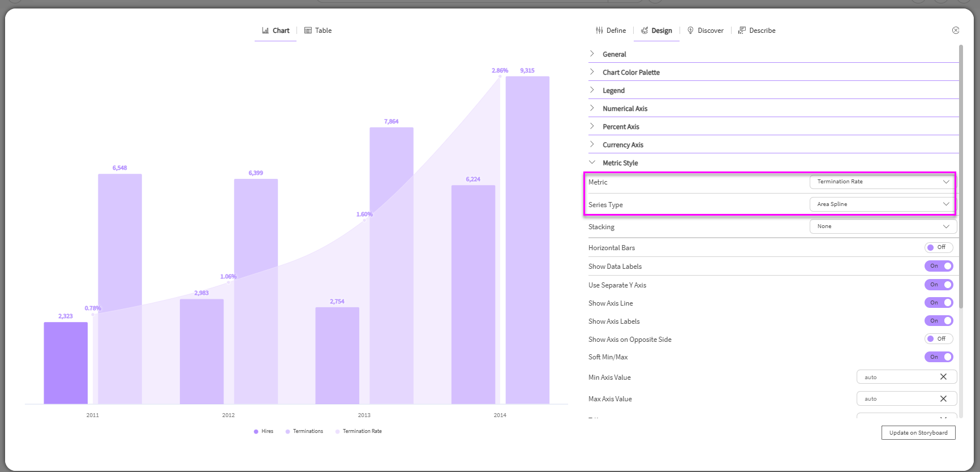Disable Use Separate Y Axis
This screenshot has width=980, height=472.
coord(939,285)
